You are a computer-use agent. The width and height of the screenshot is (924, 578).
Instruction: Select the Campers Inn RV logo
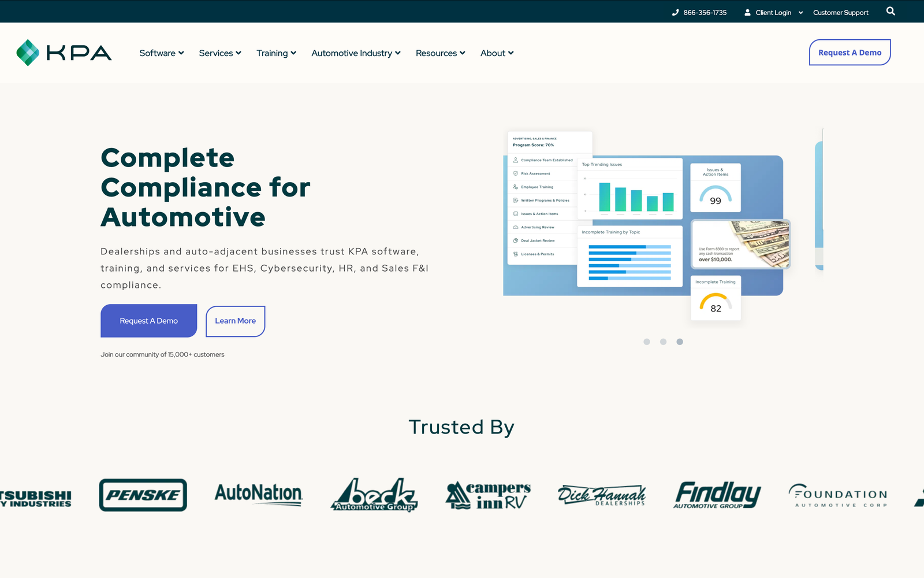(489, 495)
